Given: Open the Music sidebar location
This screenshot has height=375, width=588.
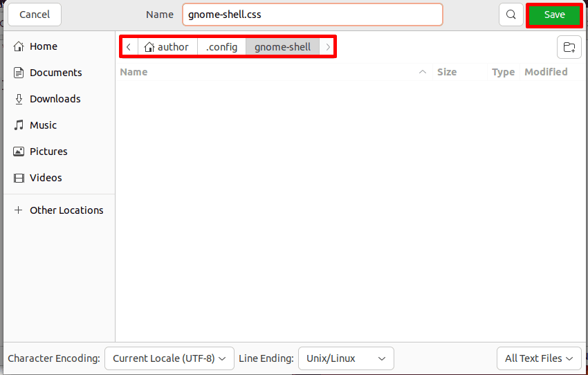Looking at the screenshot, I should point(59,125).
